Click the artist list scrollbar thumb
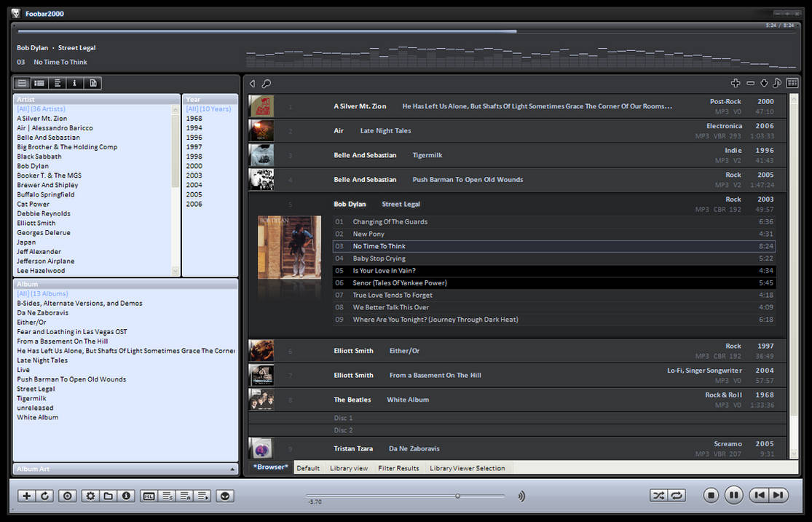Image resolution: width=812 pixels, height=522 pixels. pos(175,151)
